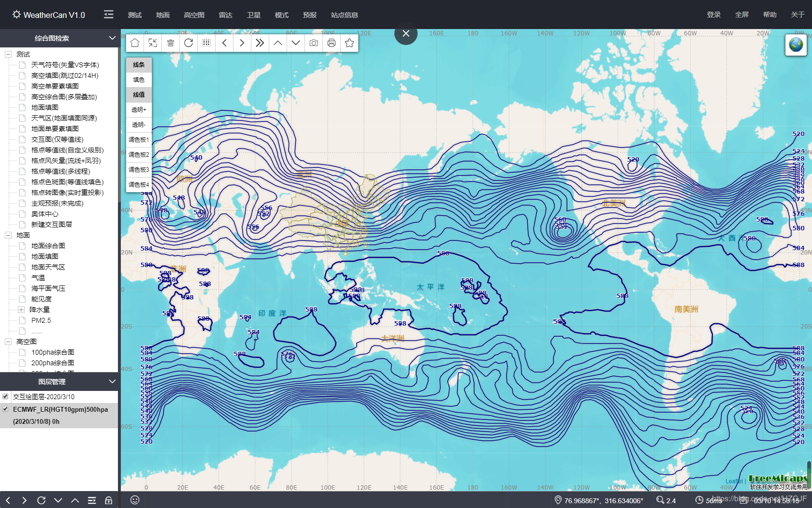Click the 全屏 button in the top bar
Image resolution: width=812 pixels, height=508 pixels.
pos(742,15)
